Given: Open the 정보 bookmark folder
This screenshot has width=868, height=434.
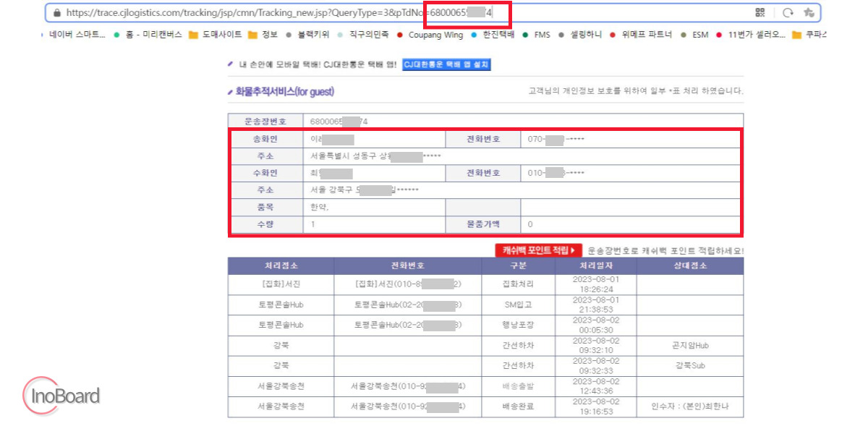Looking at the screenshot, I should click(x=263, y=34).
